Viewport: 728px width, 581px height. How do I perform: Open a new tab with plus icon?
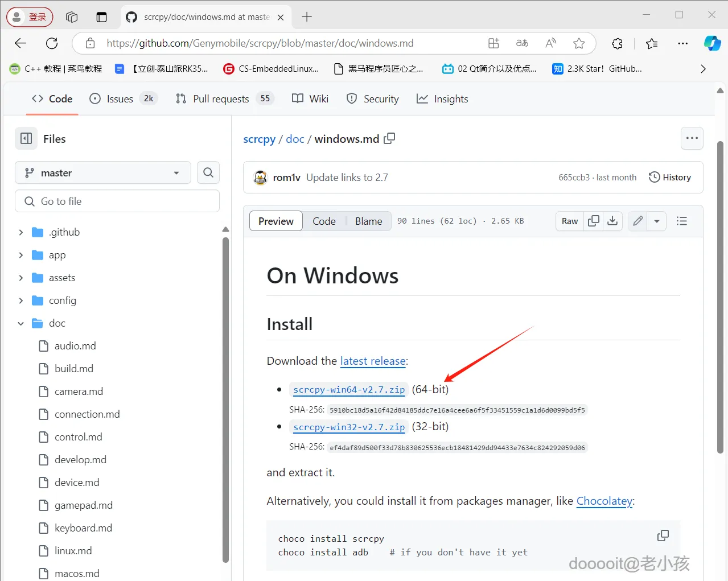[307, 17]
